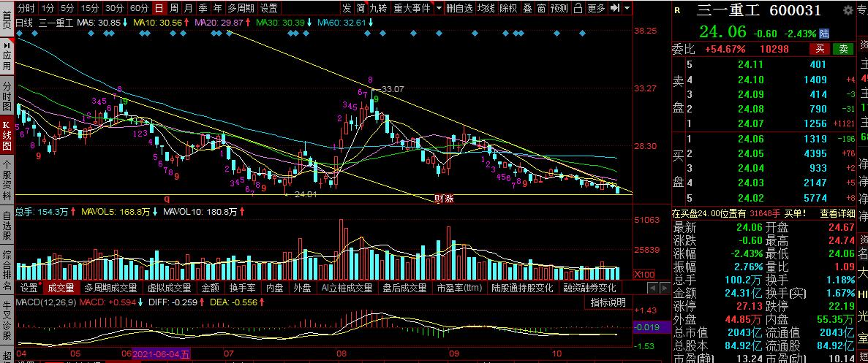
Task: Open the 除权 ex-rights adjustment option
Action: coord(508,8)
